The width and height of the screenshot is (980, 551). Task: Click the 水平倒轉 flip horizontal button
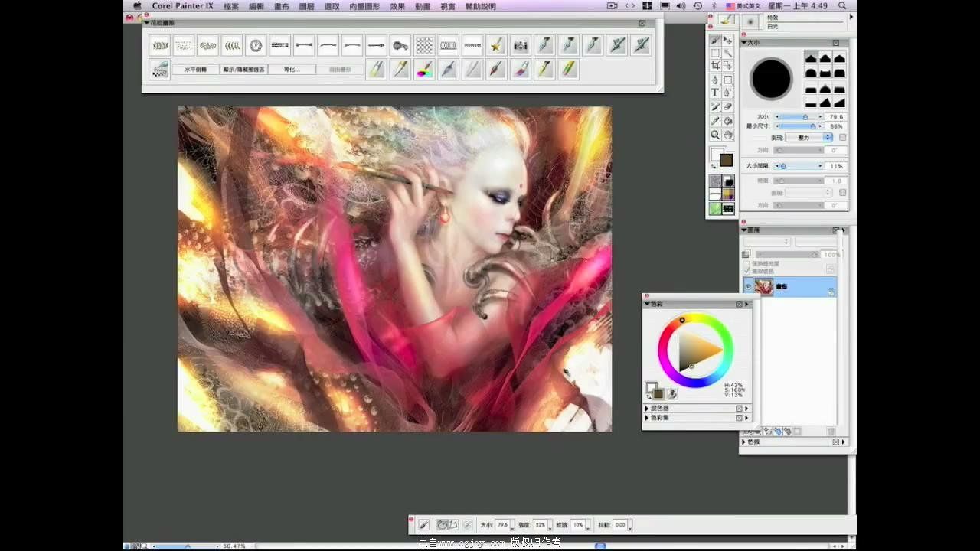pos(195,70)
